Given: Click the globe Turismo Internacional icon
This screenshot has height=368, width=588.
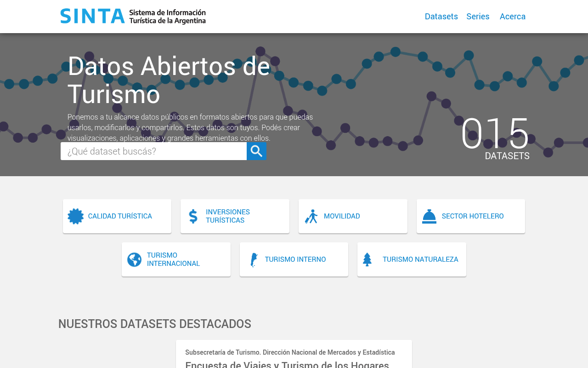Looking at the screenshot, I should [x=135, y=259].
